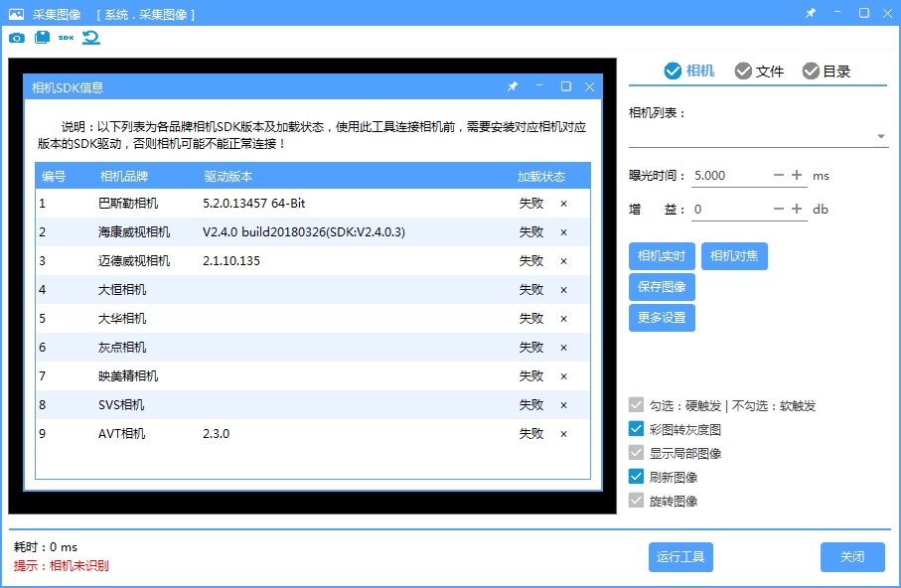Screen dimensions: 901x588
Task: Click the gain input field showing 0
Action: point(730,210)
